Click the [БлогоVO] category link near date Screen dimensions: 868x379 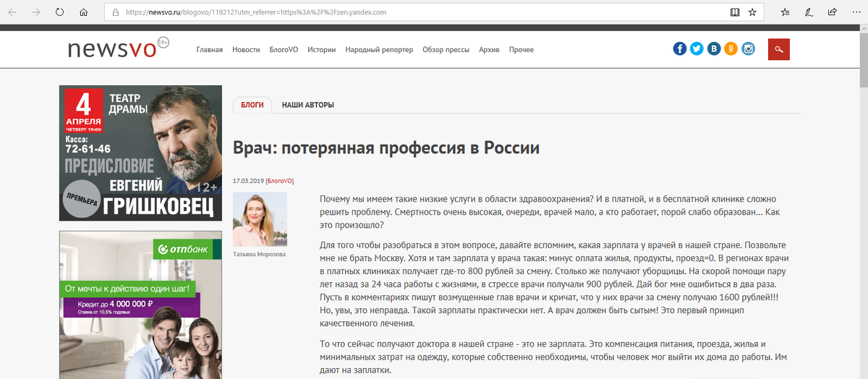(280, 180)
